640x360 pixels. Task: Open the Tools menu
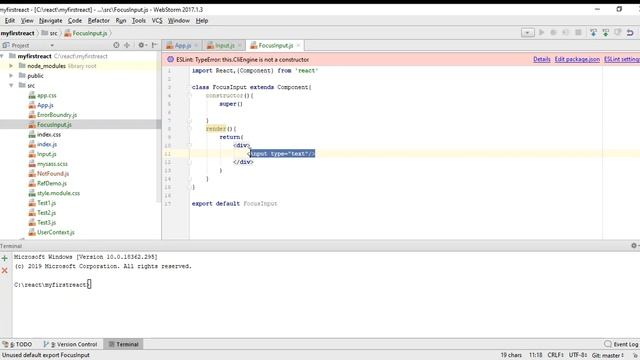139,20
